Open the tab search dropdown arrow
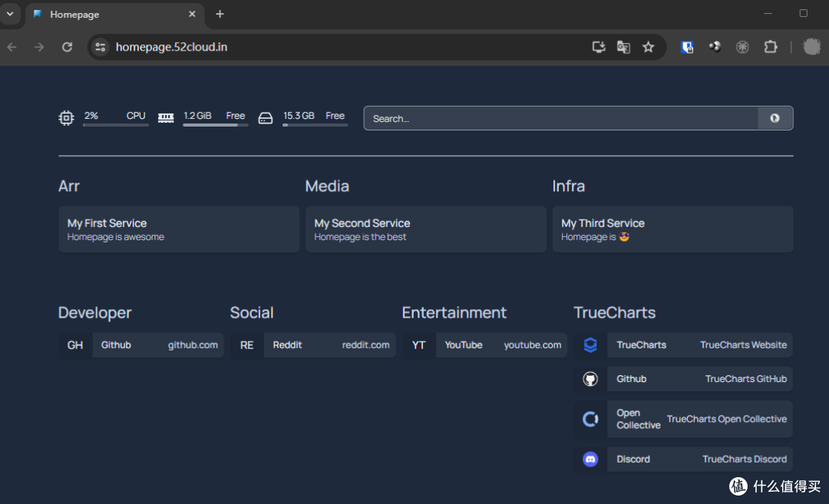The width and height of the screenshot is (829, 504). tap(10, 15)
